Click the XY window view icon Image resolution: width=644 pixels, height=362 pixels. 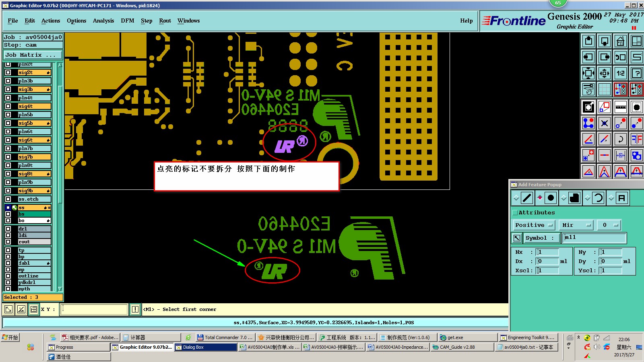coord(637,41)
